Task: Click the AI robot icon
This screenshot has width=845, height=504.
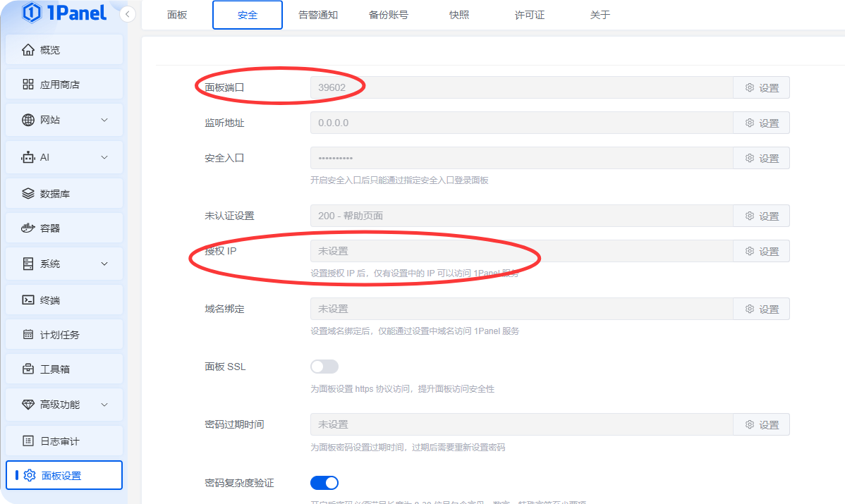Action: (28, 157)
